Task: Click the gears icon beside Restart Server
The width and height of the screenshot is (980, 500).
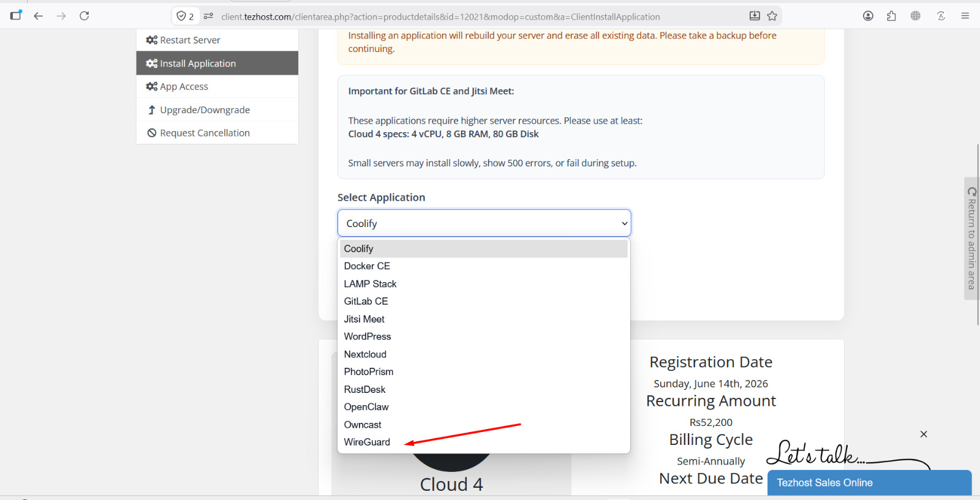Action: pos(152,40)
